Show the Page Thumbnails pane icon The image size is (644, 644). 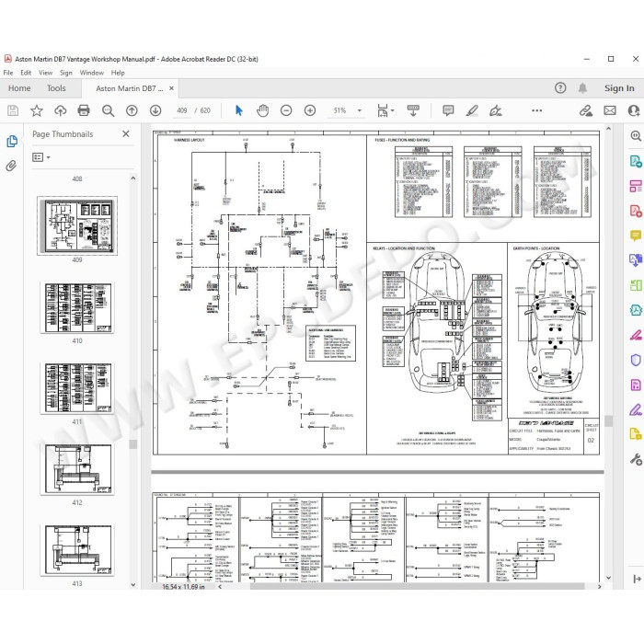tap(12, 142)
